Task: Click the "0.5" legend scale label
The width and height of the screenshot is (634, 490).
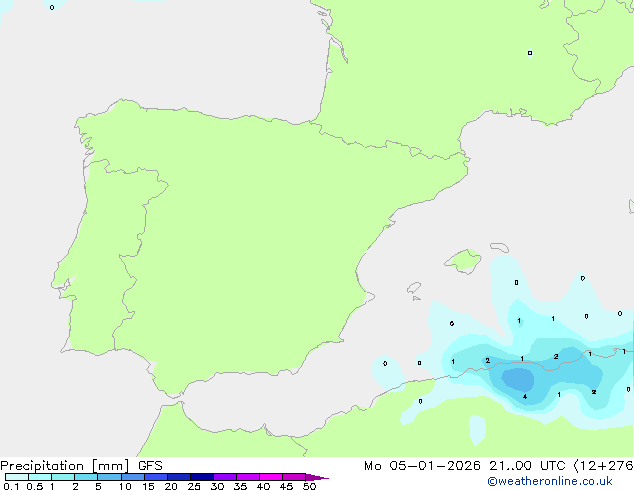Action: 35,486
